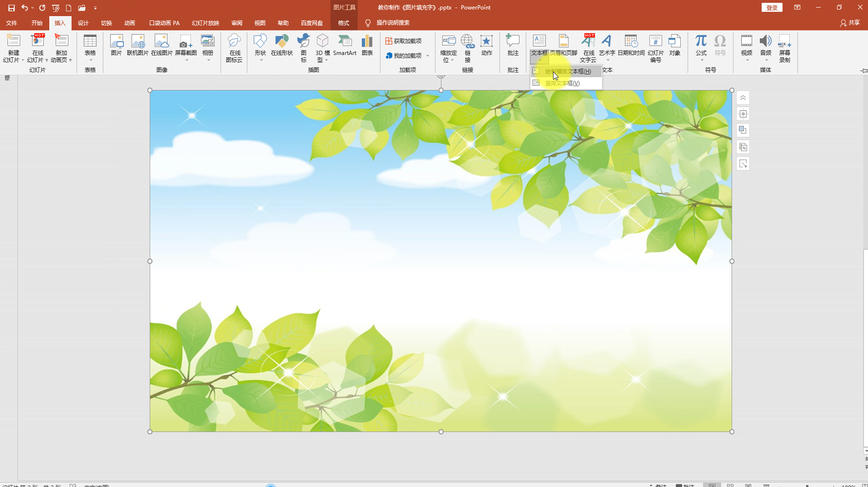Insert 日期和时间 date and time
This screenshot has width=868, height=487.
[x=631, y=45]
